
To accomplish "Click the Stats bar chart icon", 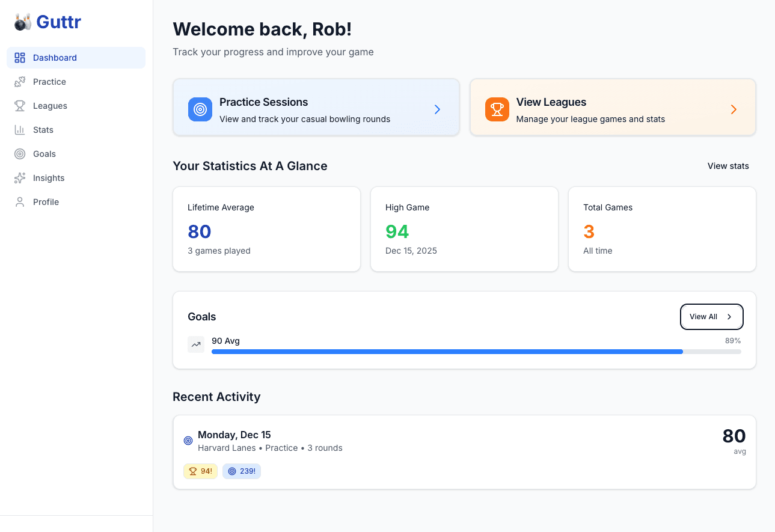I will [19, 129].
